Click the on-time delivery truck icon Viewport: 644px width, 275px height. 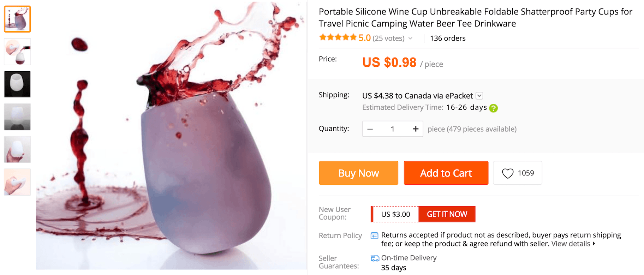pyautogui.click(x=375, y=258)
